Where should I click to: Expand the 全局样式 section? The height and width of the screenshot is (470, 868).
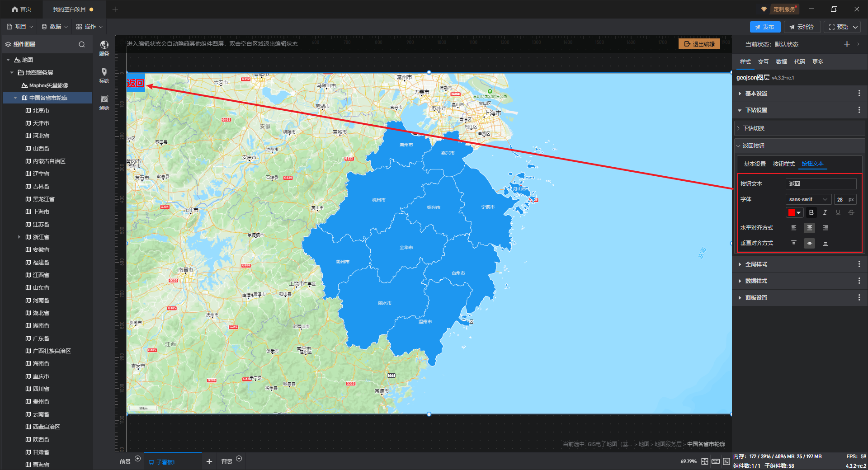tap(740, 264)
